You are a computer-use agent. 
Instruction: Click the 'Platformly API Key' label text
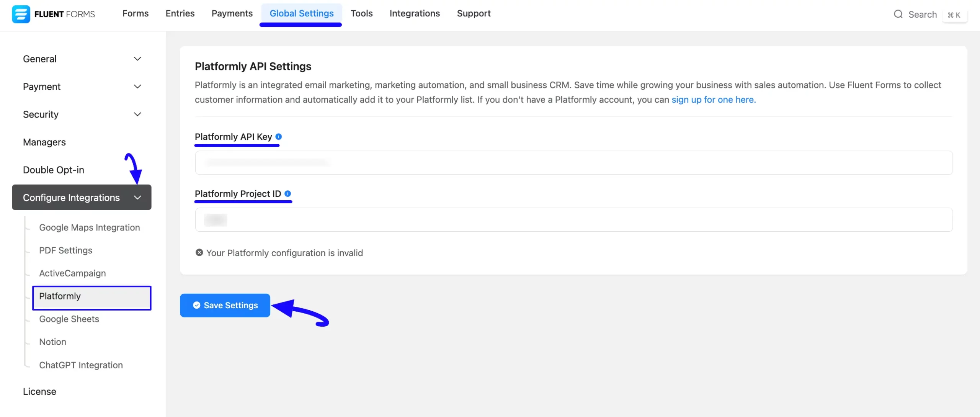tap(234, 137)
